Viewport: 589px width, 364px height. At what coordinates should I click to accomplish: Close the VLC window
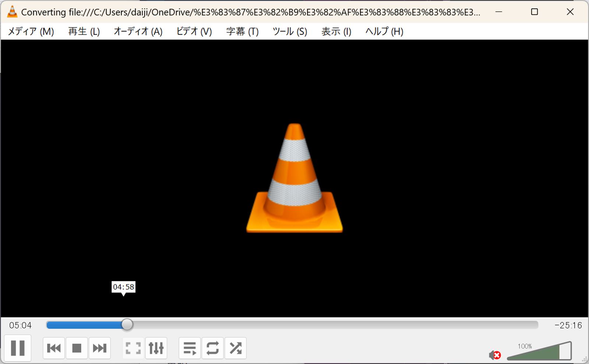(x=570, y=12)
